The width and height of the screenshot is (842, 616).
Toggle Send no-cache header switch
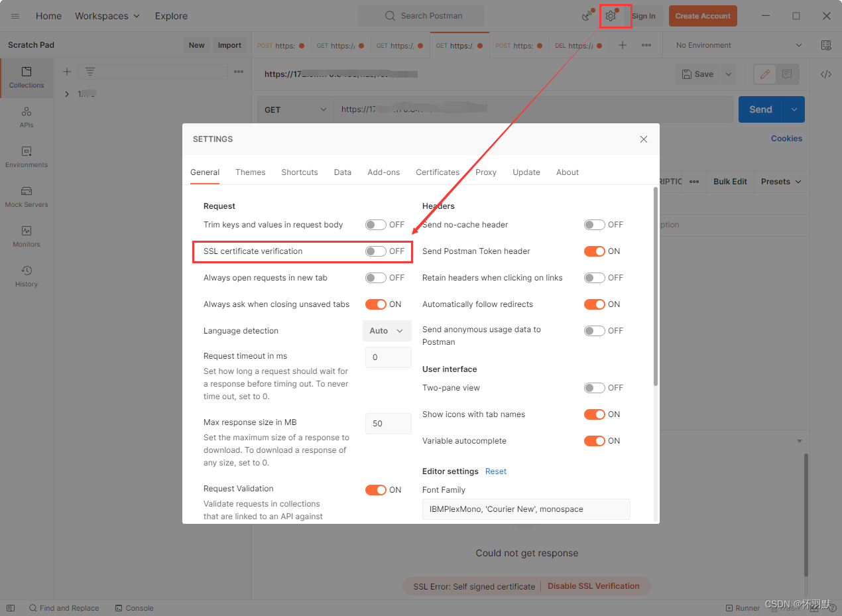(x=594, y=225)
